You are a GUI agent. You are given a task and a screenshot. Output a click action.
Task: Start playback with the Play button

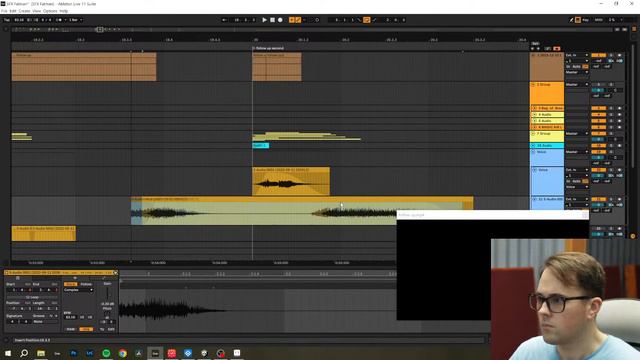pos(264,20)
